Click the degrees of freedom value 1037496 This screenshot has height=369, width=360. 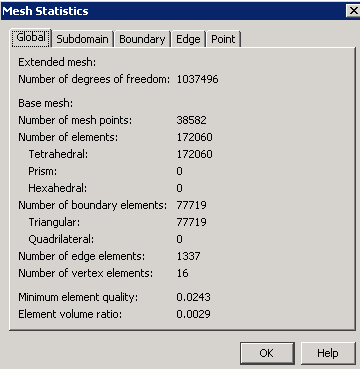point(197,79)
